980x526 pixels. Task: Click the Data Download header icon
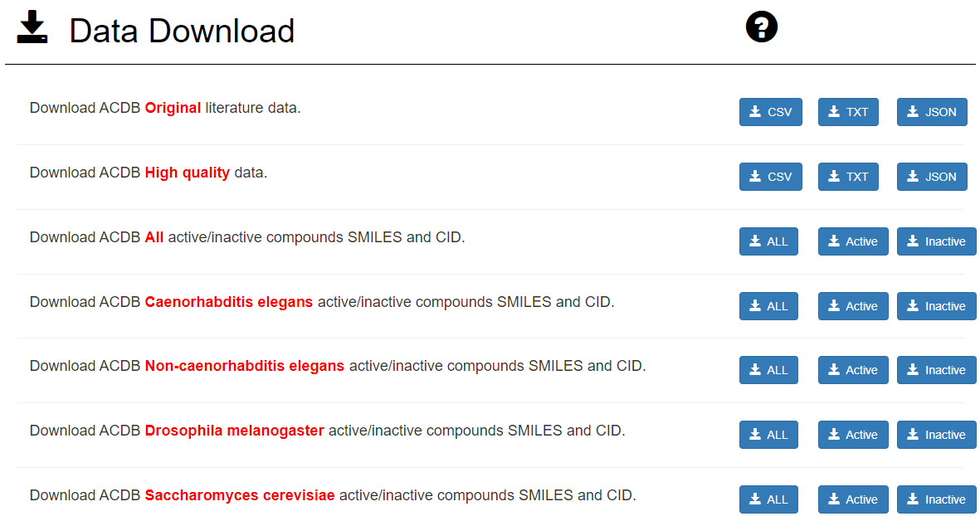point(32,28)
